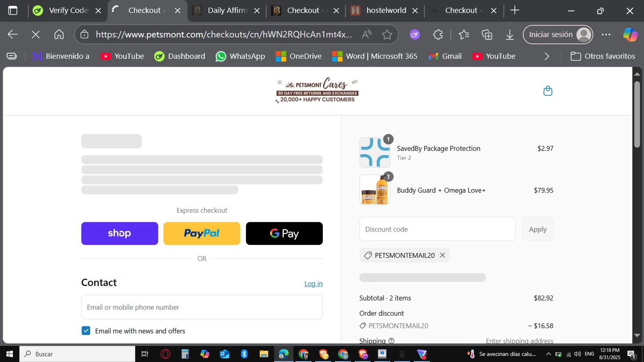
Task: Open Downloads in browser toolbar
Action: pos(510,34)
